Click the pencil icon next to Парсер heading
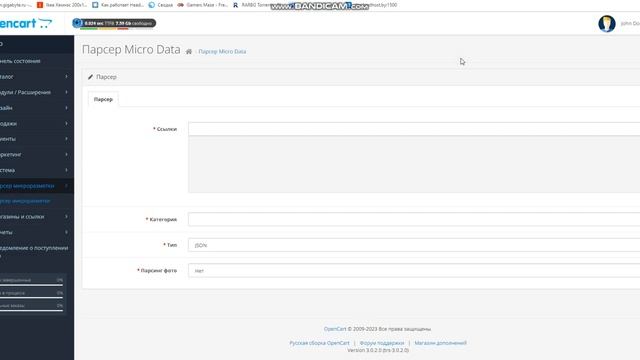Screen dimensions: 640x360 pyautogui.click(x=90, y=77)
